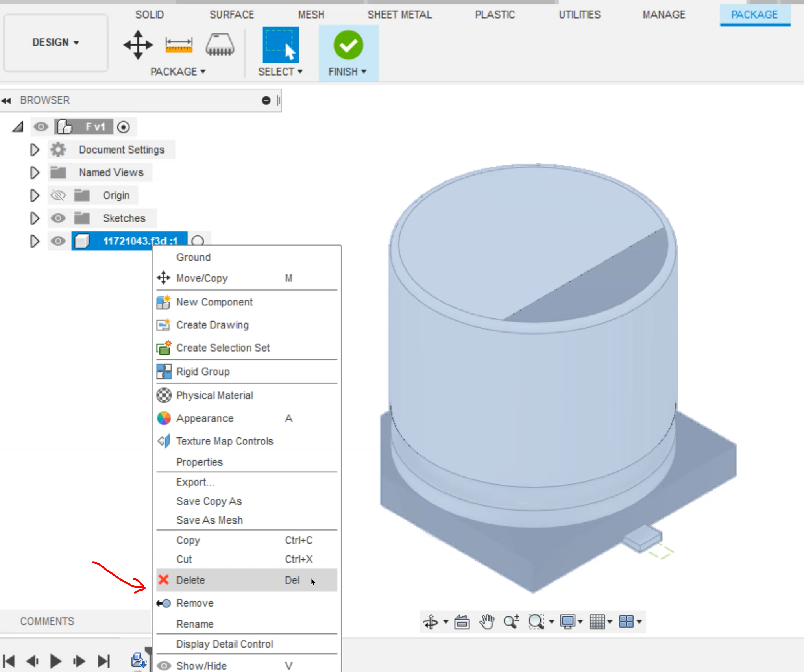Click the Appearance color wheel icon
Viewport: 804px width, 672px height.
(x=164, y=418)
